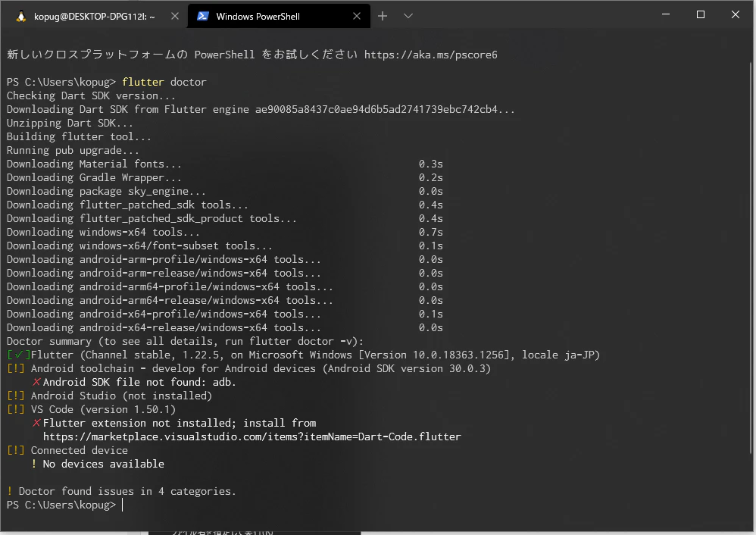Click 'VS Code (version 1.50.1)' text

point(103,409)
